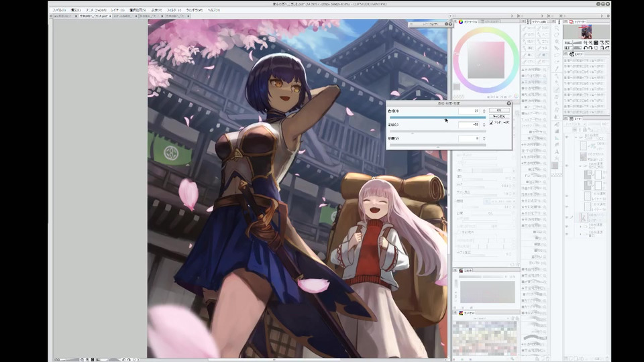Viewport: 644px width, 362px height.
Task: Select the highlighted Brush tool
Action: pos(557,90)
